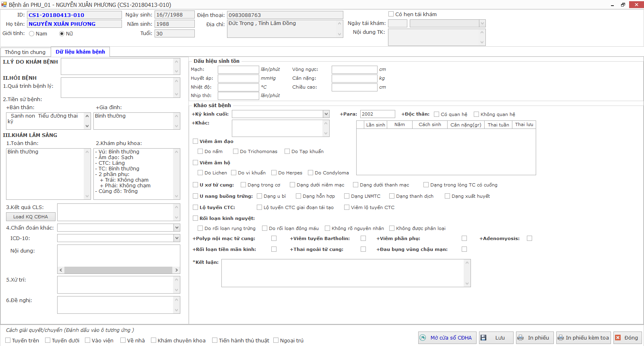The height and width of the screenshot is (346, 644).
Task: Click the Nội dung horizontal scrollbar
Action: tap(118, 270)
